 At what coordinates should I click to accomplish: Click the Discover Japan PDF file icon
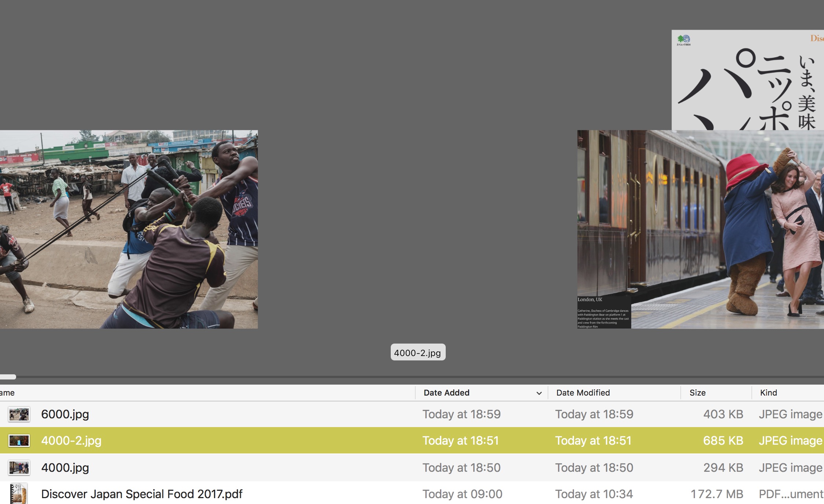coord(19,494)
